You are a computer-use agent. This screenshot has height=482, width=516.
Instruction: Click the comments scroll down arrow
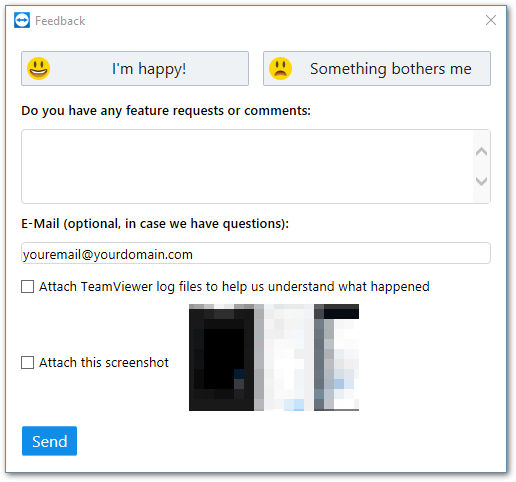point(481,181)
